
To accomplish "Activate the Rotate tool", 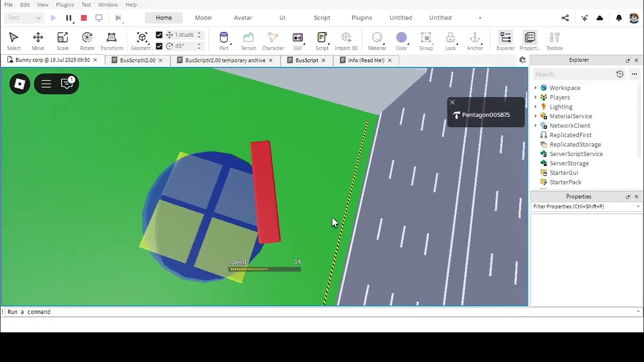I will point(87,41).
